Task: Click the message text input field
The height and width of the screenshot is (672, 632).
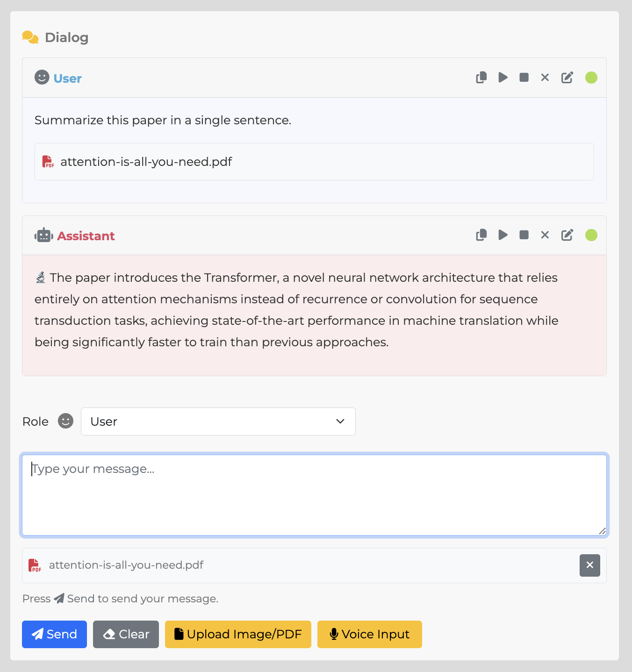Action: point(314,495)
